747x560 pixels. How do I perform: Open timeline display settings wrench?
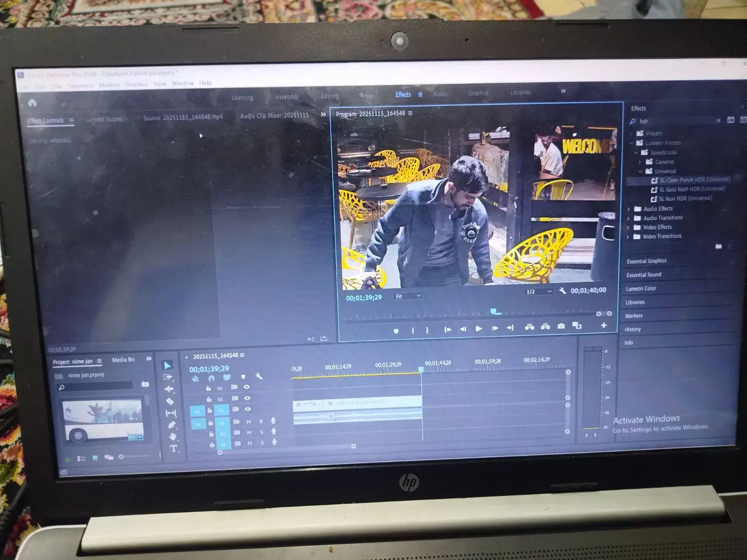259,376
